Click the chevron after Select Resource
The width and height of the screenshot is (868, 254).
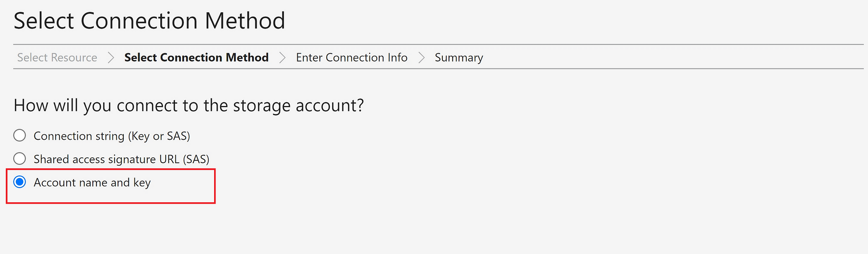111,58
